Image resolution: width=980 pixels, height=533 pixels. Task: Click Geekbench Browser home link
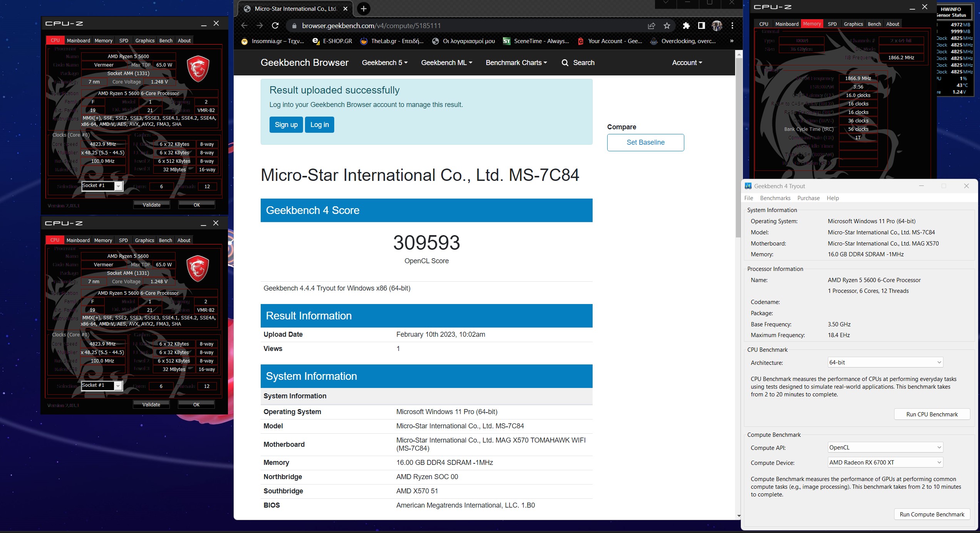coord(304,63)
